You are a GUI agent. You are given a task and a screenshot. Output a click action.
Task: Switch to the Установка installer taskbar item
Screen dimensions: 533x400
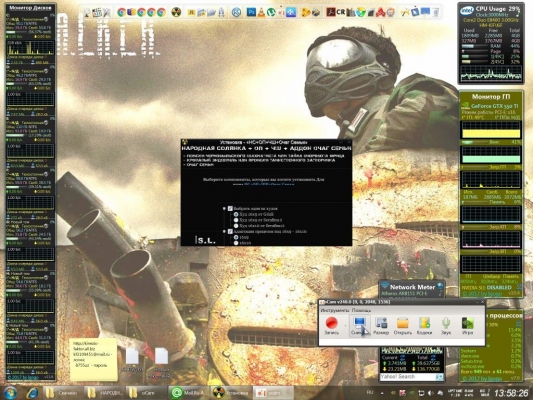(231, 393)
